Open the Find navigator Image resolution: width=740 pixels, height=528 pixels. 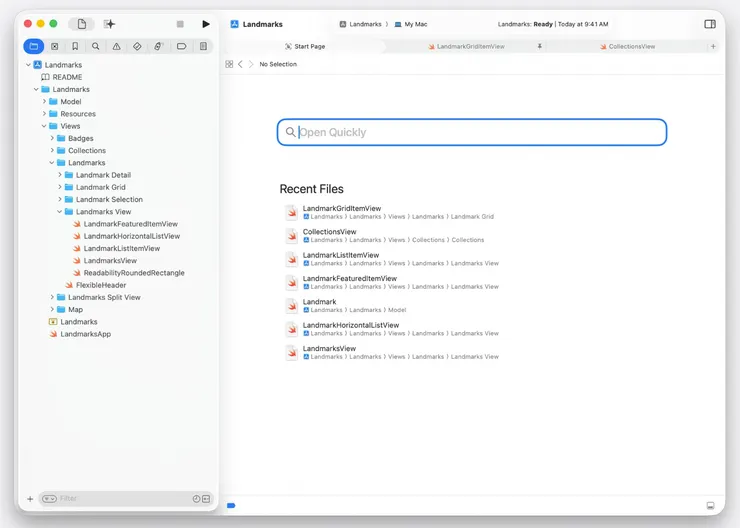[x=96, y=46]
